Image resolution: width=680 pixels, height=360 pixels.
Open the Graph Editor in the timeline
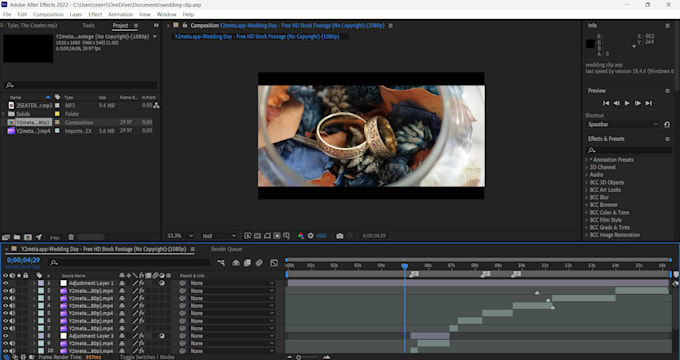click(274, 263)
